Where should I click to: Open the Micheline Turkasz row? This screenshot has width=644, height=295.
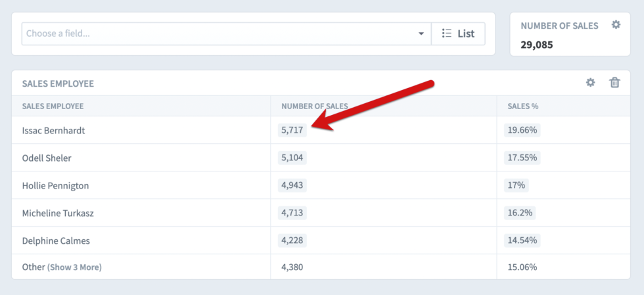pos(59,214)
